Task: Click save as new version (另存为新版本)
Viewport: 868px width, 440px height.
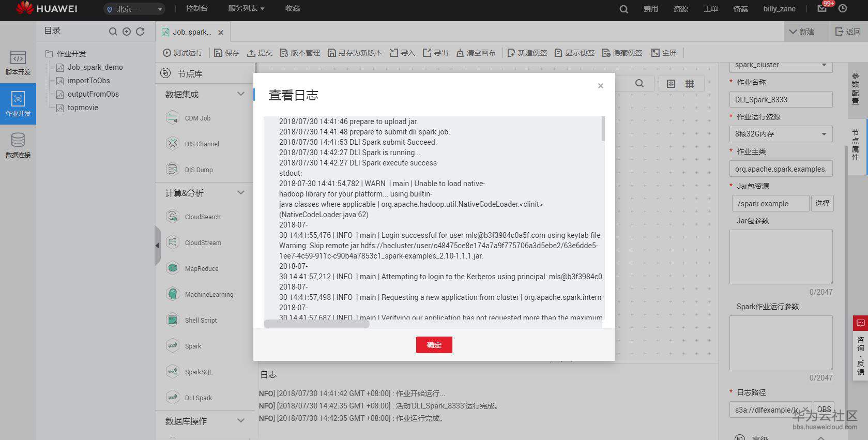Action: [x=355, y=53]
